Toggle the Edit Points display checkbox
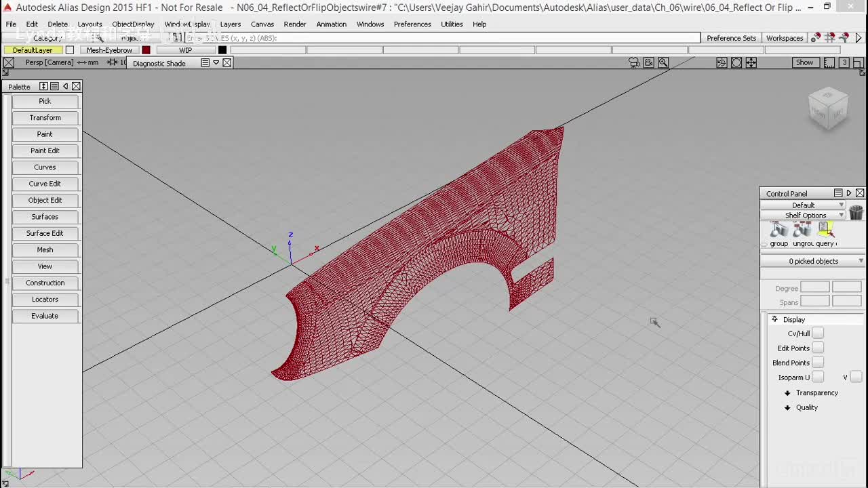Viewport: 868px width, 488px height. coord(818,348)
